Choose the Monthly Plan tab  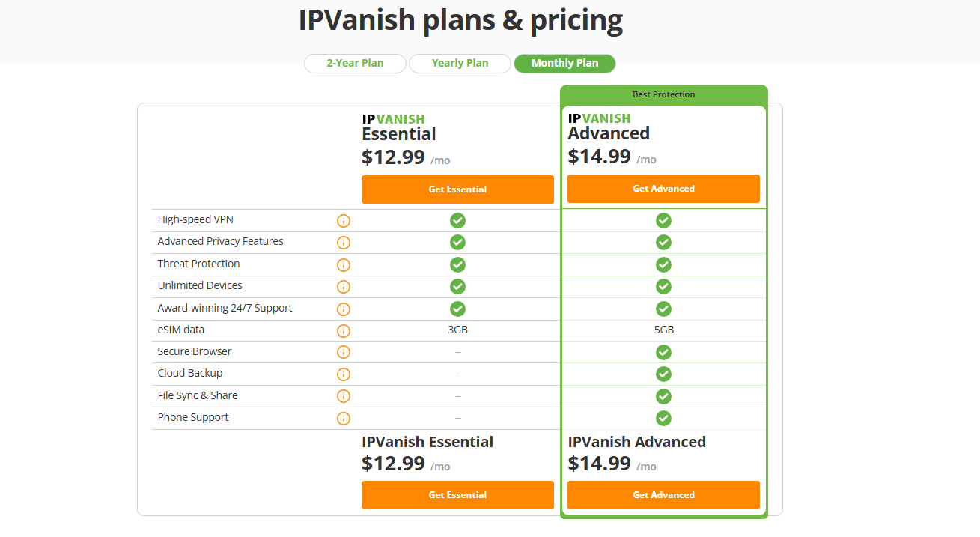(x=564, y=64)
